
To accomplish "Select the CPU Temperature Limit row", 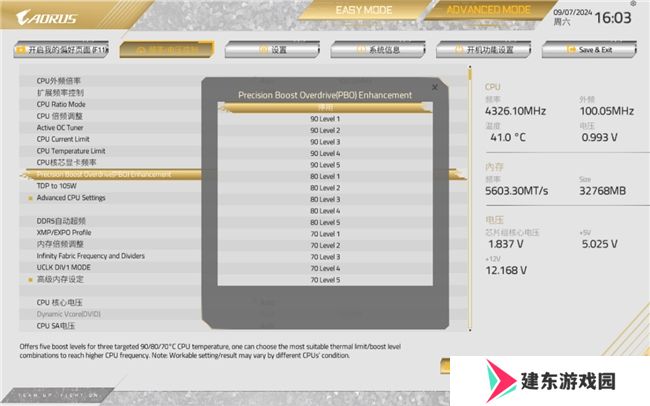I will pos(111,151).
